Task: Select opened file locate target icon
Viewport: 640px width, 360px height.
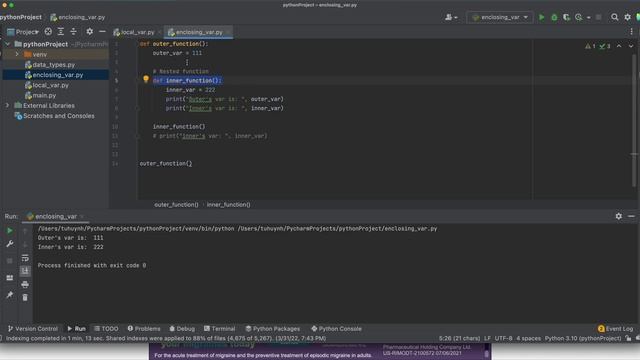Action: pos(48,31)
